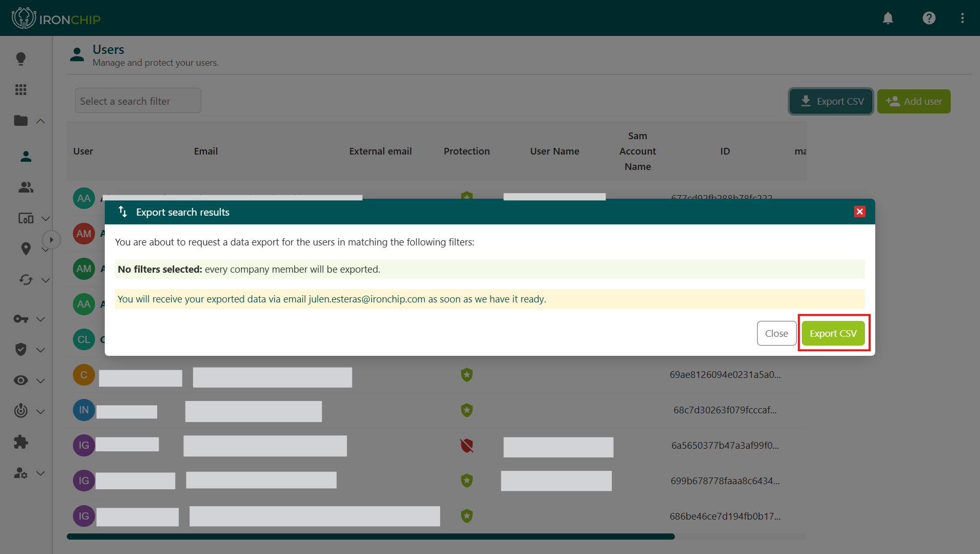
Task: Click the Users page title
Action: coord(108,49)
